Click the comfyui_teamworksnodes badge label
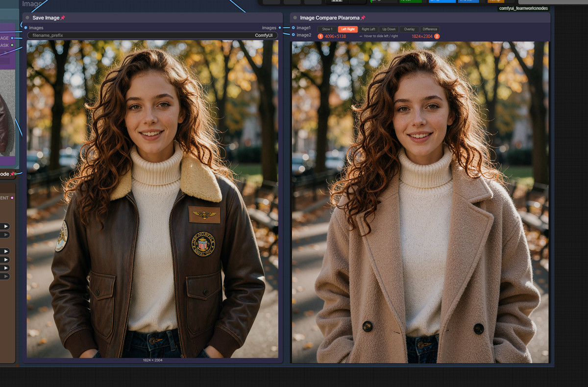 click(523, 8)
